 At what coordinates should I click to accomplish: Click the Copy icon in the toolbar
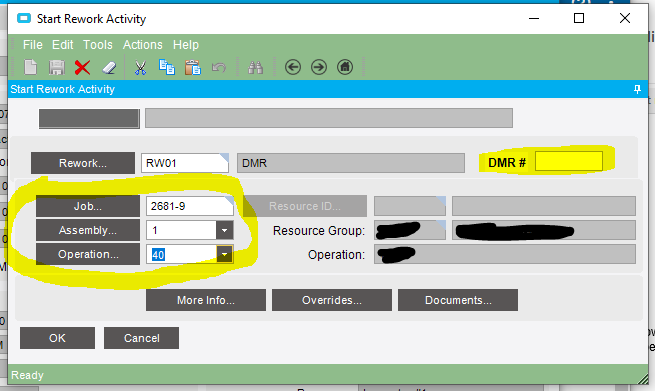point(167,67)
